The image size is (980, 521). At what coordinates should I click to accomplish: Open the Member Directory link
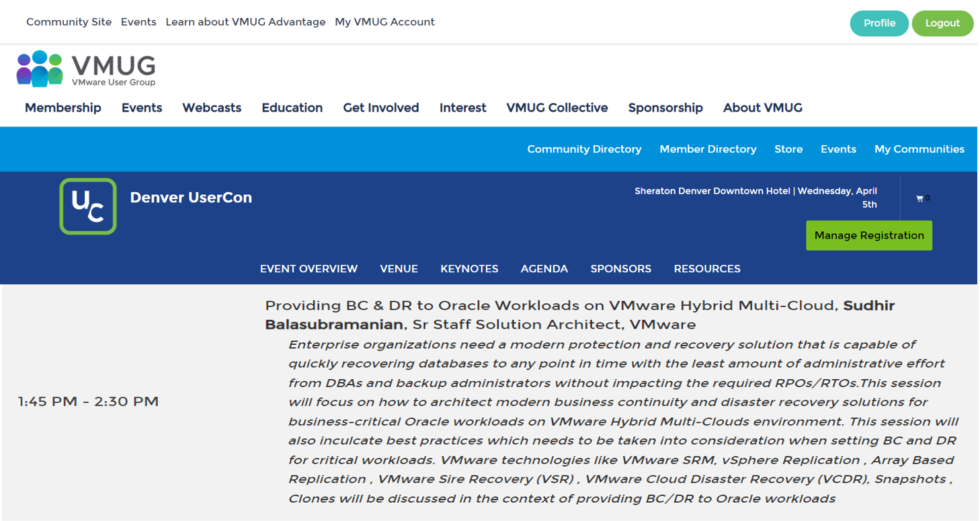[x=708, y=149]
